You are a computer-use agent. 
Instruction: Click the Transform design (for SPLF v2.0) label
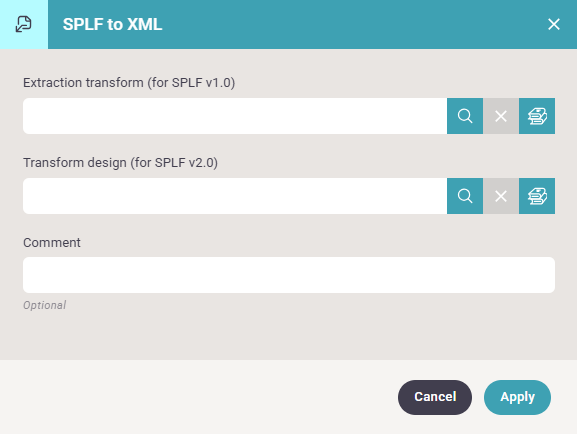click(120, 162)
